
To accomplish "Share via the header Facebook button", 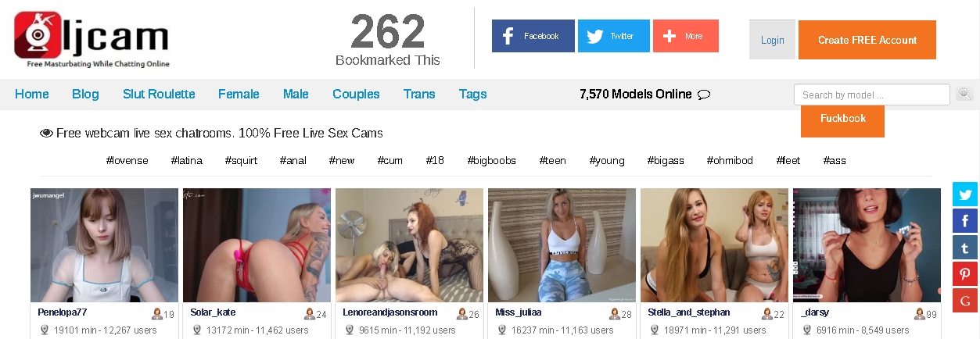I will point(533,36).
